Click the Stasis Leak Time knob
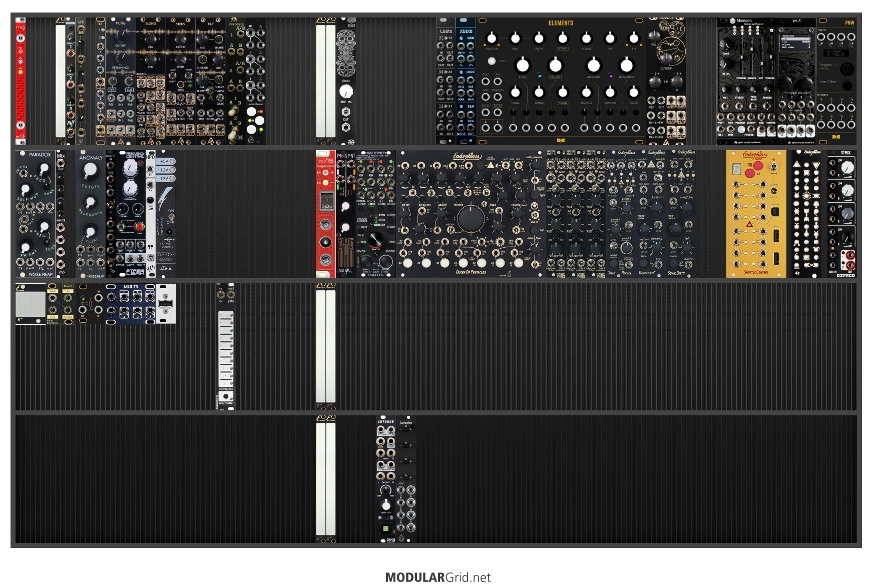Screen dimensions: 877x588 (x=129, y=167)
